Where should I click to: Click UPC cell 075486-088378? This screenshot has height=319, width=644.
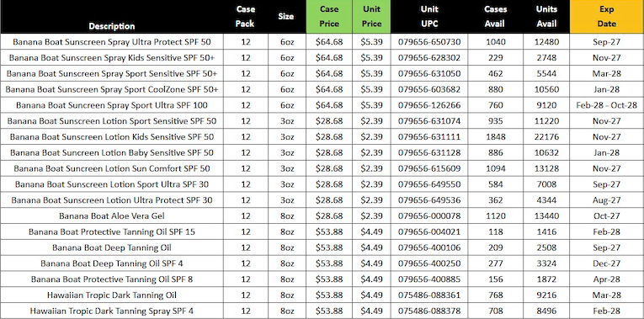coord(429,311)
